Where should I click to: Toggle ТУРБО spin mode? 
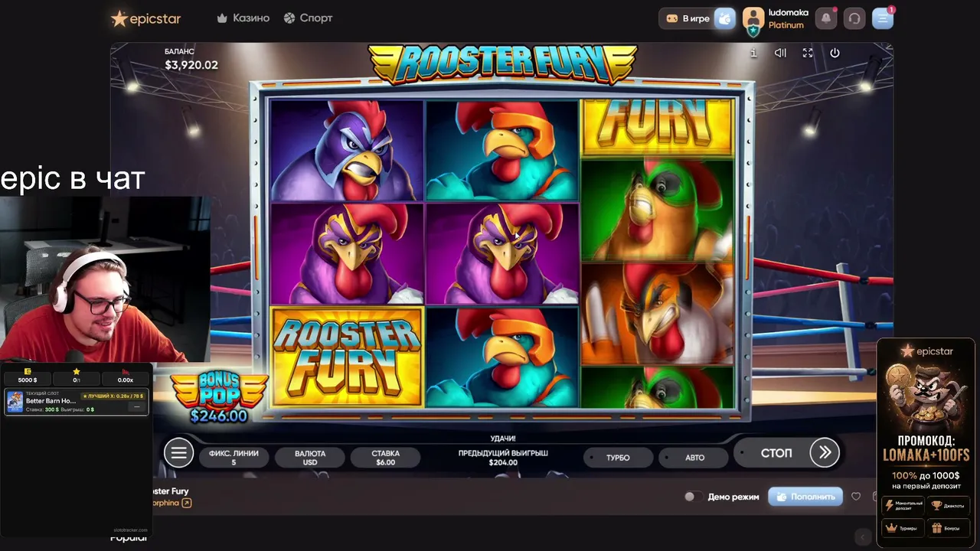[618, 458]
